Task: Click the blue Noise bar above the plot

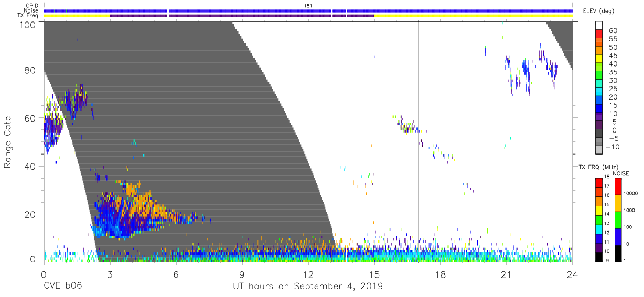Action: (x=308, y=10)
